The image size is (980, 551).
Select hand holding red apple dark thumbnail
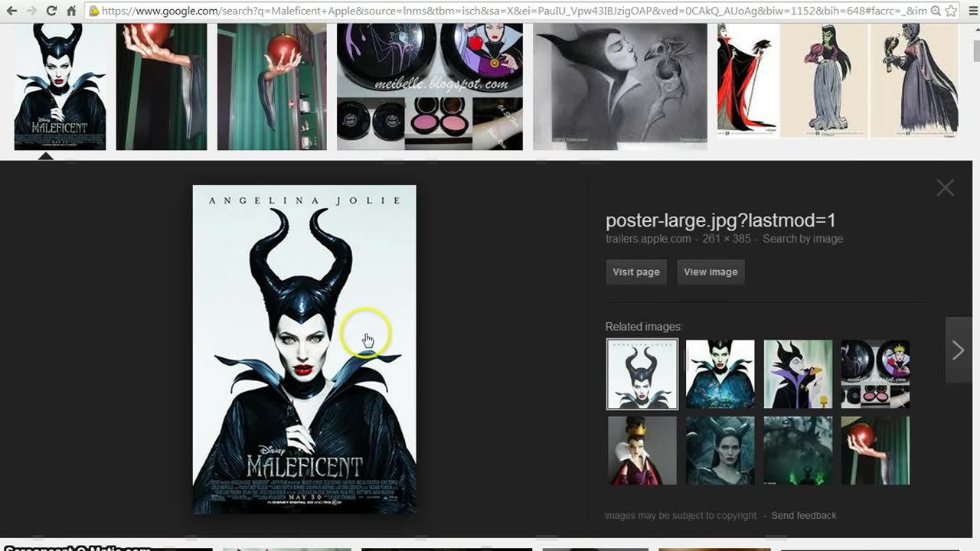point(161,86)
